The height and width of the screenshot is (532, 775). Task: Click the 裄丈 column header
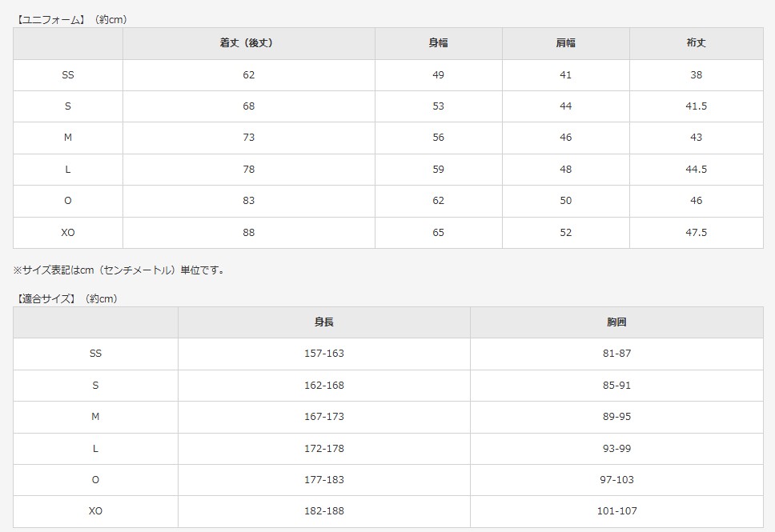[696, 43]
